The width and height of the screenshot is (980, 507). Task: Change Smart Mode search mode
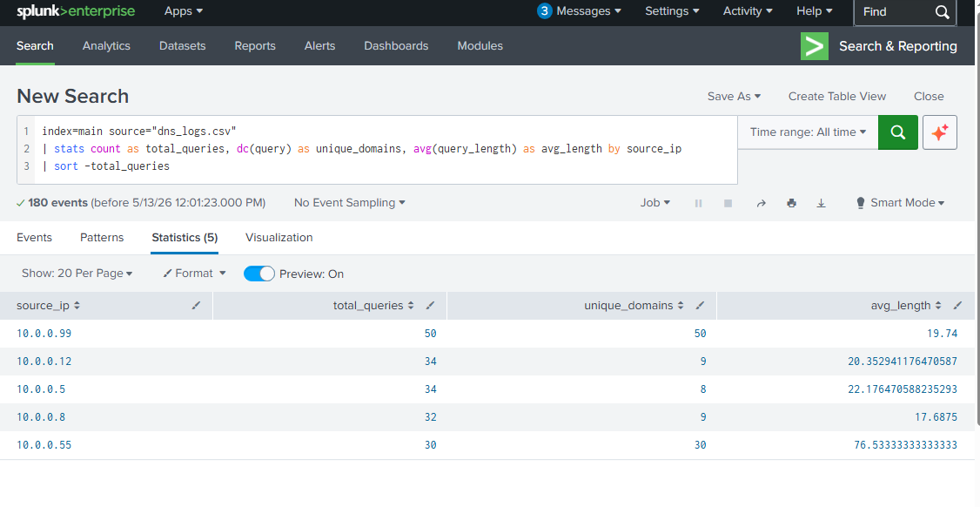click(x=900, y=203)
